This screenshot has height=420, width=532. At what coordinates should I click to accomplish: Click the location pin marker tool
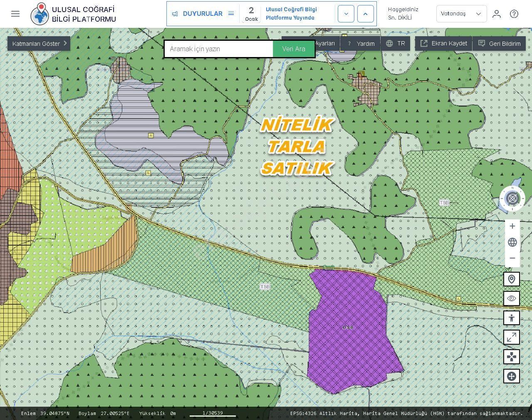point(511,279)
